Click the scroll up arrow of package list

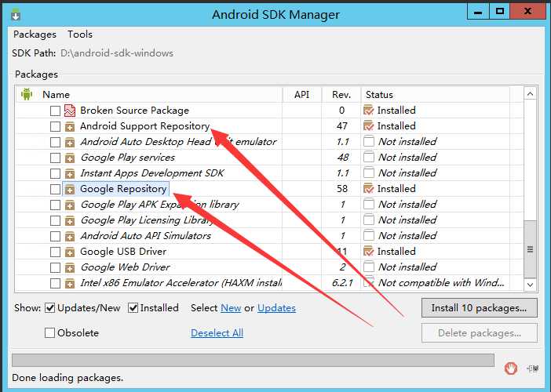pos(530,94)
